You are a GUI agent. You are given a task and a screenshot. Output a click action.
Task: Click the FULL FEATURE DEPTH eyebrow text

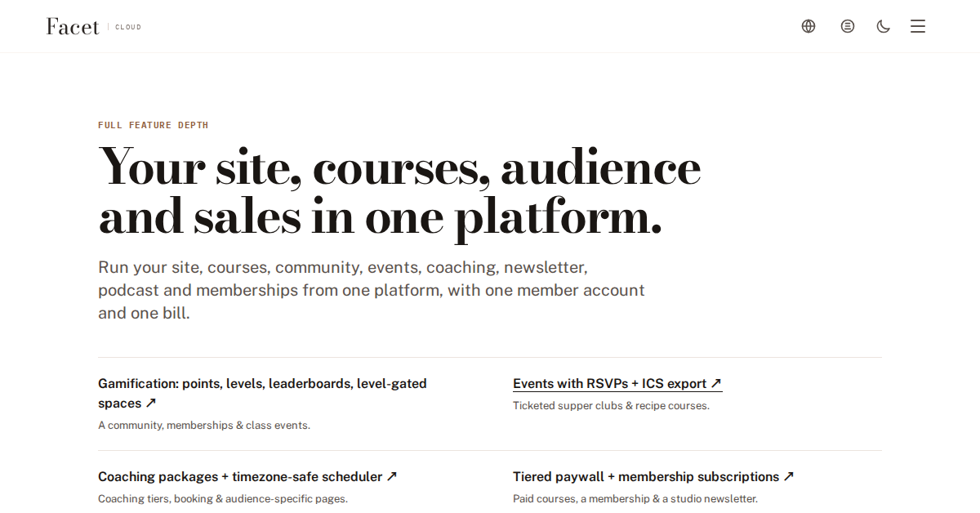[154, 125]
